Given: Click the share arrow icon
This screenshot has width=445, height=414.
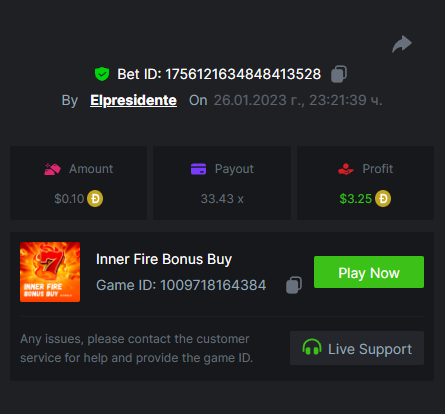Looking at the screenshot, I should 402,44.
